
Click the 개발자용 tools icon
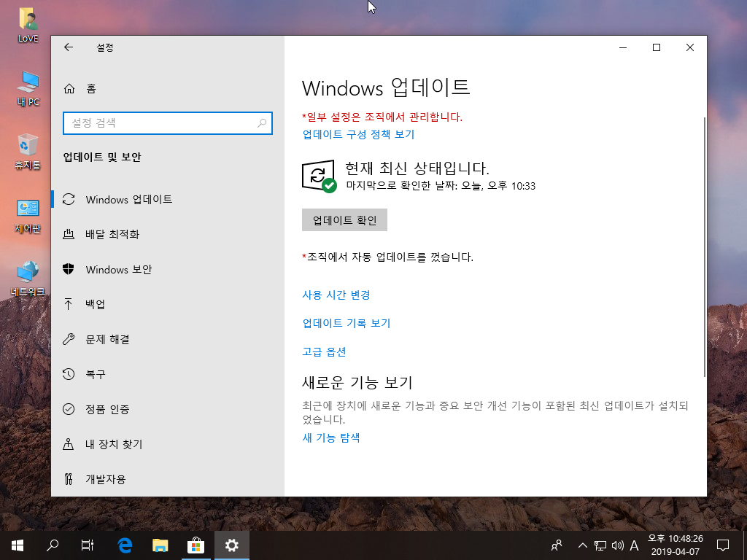[69, 478]
